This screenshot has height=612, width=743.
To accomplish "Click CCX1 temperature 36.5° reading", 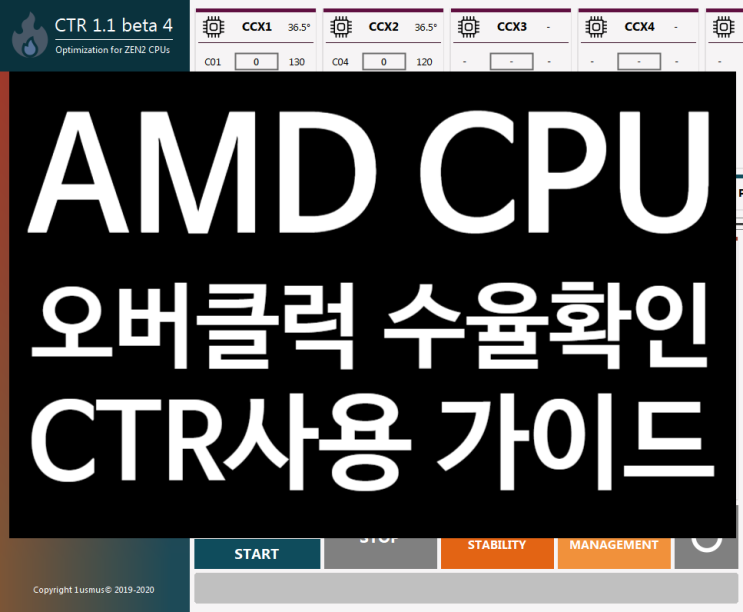I will click(299, 27).
